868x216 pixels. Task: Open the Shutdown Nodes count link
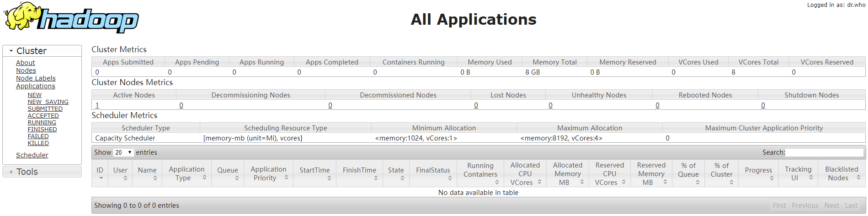763,105
